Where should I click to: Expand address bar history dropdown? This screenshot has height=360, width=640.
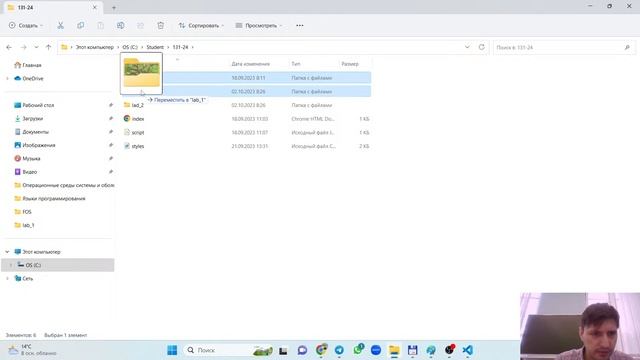coord(467,47)
